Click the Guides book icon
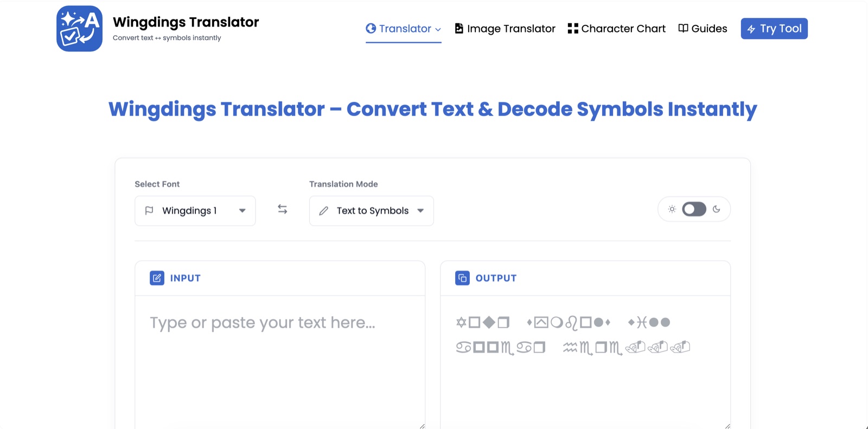 684,28
